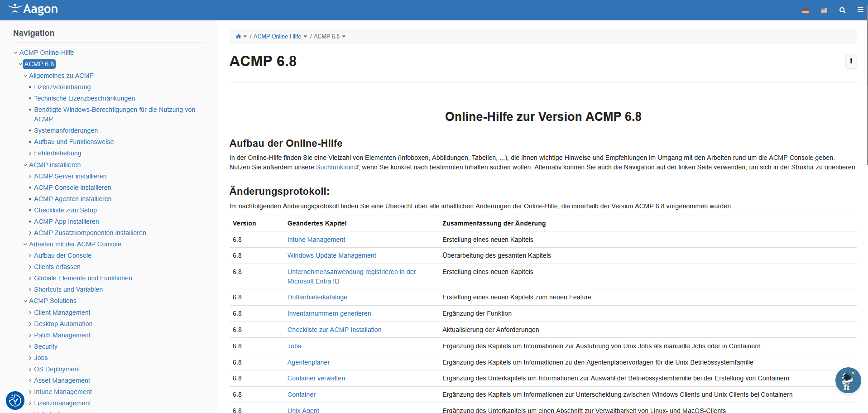Select the American flag language icon
This screenshot has height=413, width=868.
tap(824, 10)
